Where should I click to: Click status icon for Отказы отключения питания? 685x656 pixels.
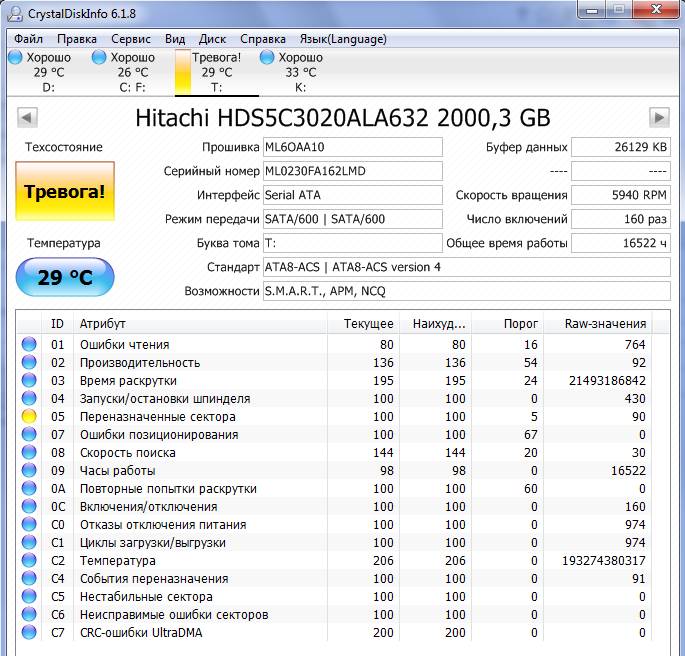coord(29,524)
